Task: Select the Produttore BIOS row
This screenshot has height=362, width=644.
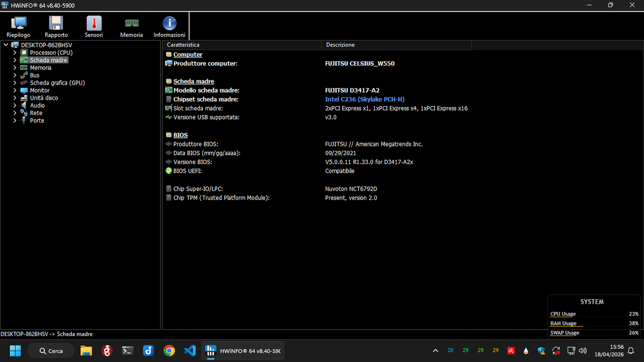Action: 317,144
